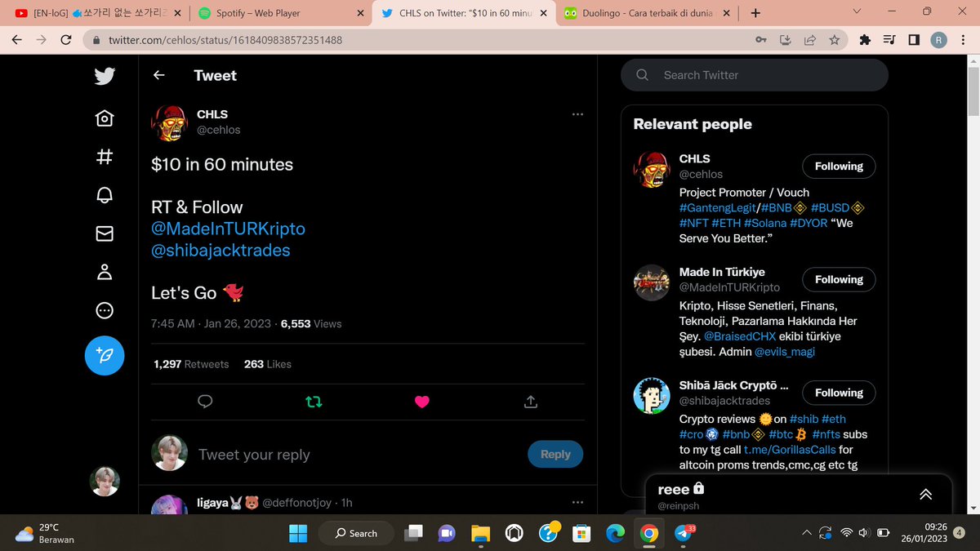Open Explore hashtag icon in sidebar
Image resolution: width=980 pixels, height=551 pixels.
(x=105, y=157)
